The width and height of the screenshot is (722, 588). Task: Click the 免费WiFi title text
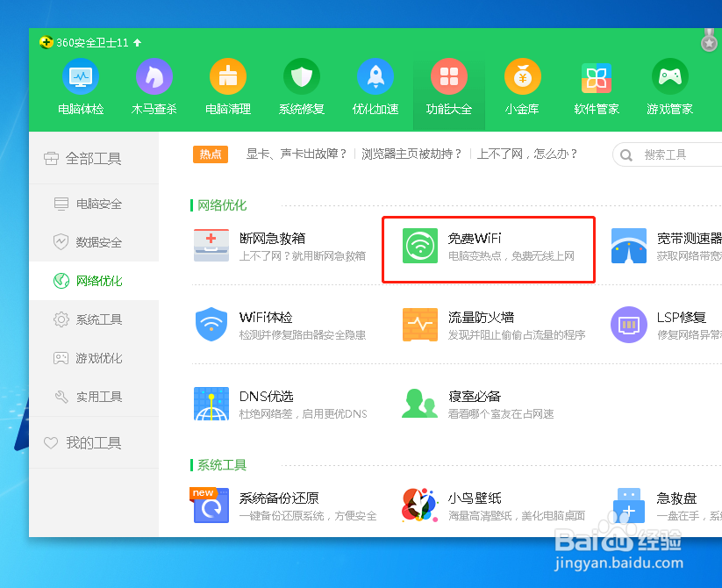click(x=475, y=238)
